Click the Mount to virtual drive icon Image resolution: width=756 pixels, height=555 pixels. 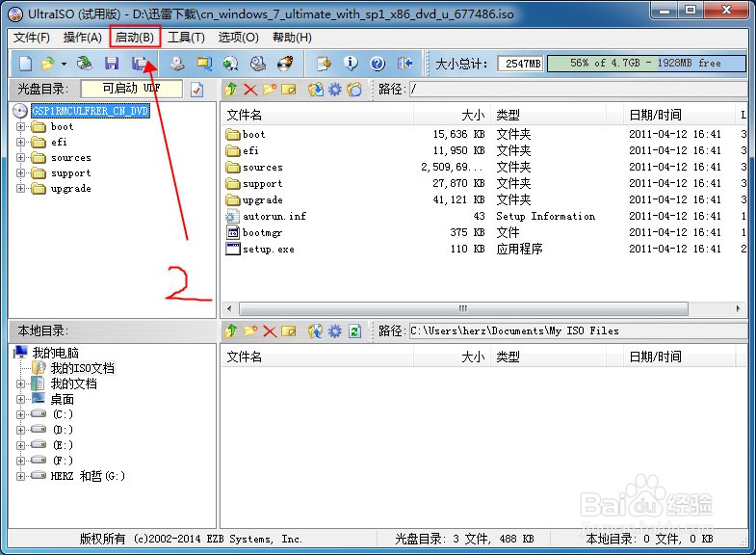point(258,64)
